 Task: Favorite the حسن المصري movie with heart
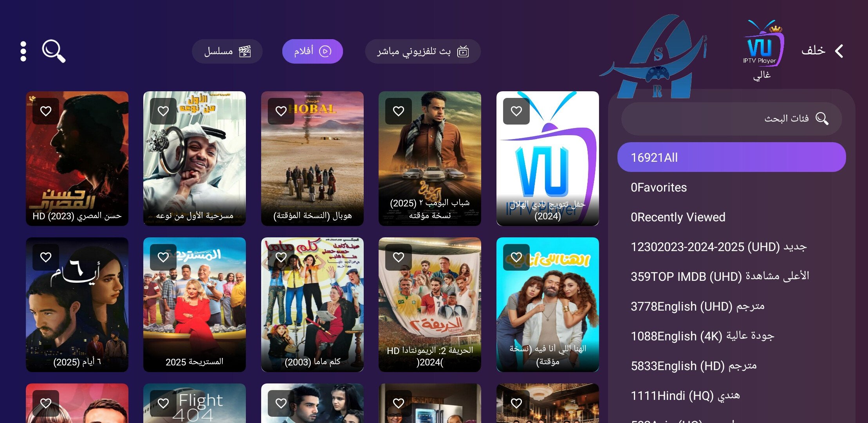(46, 111)
